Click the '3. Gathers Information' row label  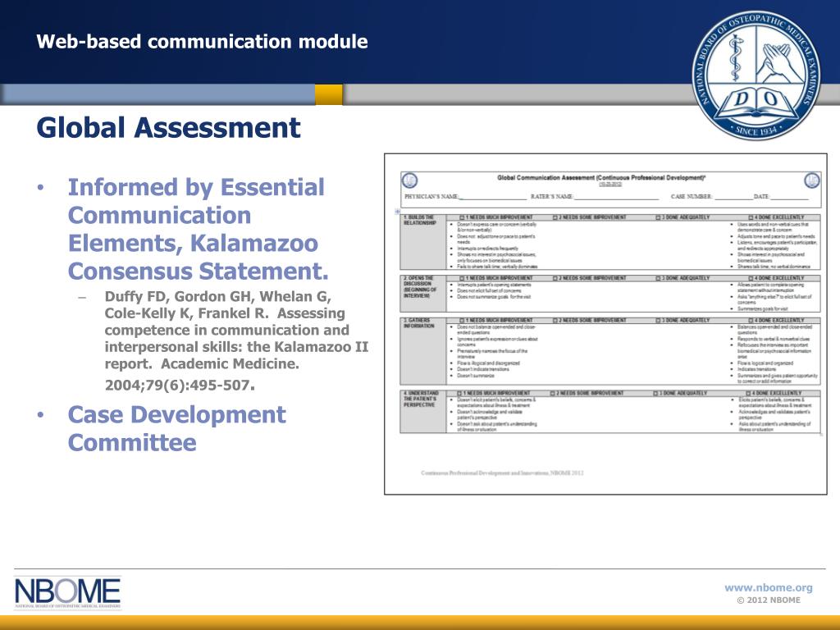[x=418, y=323]
